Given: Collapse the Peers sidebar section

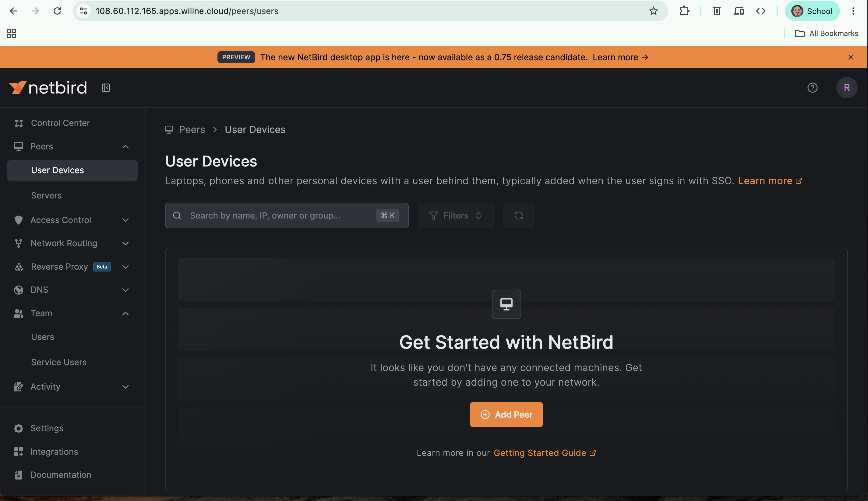Looking at the screenshot, I should coord(125,147).
